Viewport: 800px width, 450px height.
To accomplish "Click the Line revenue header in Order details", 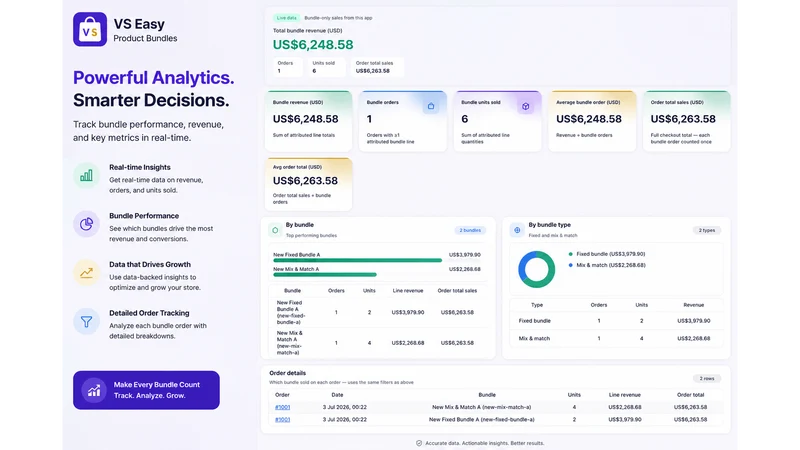I will click(624, 395).
